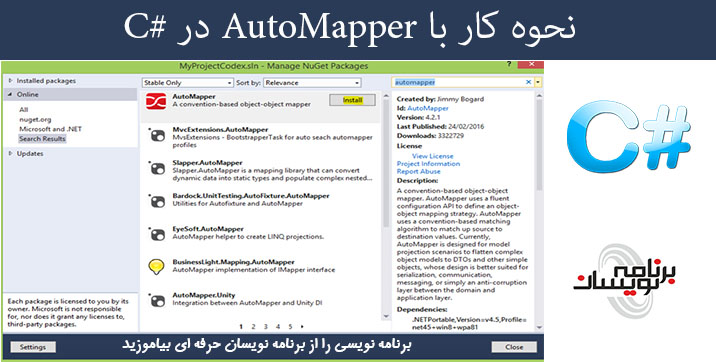Expand the Installed packages node
The image size is (716, 362).
pos(11,81)
